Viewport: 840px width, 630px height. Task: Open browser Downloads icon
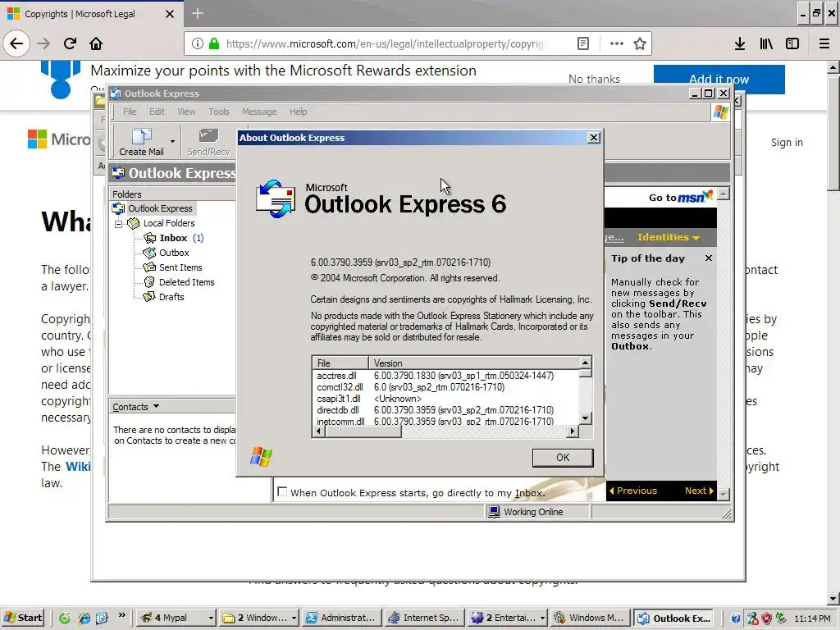740,43
